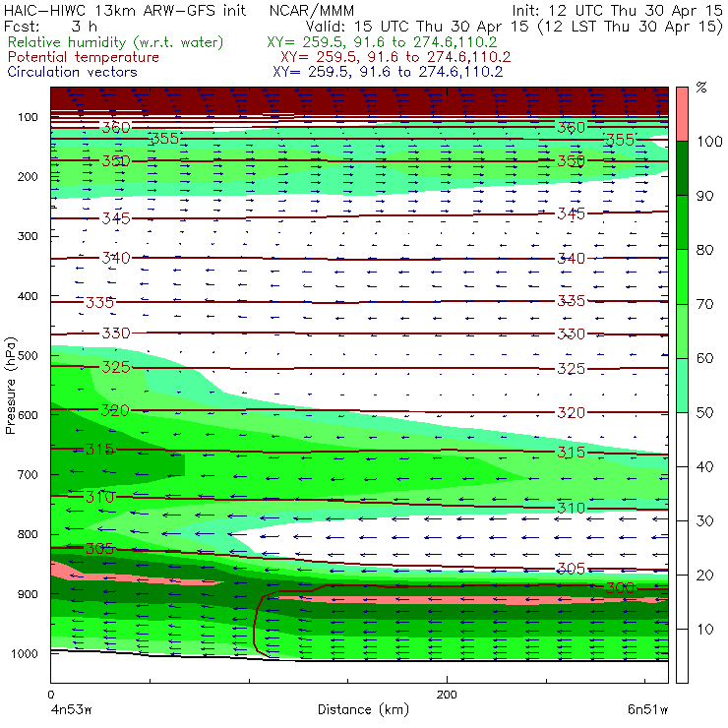
Task: Click the 70–80% bright green legend segment
Action: click(x=682, y=276)
